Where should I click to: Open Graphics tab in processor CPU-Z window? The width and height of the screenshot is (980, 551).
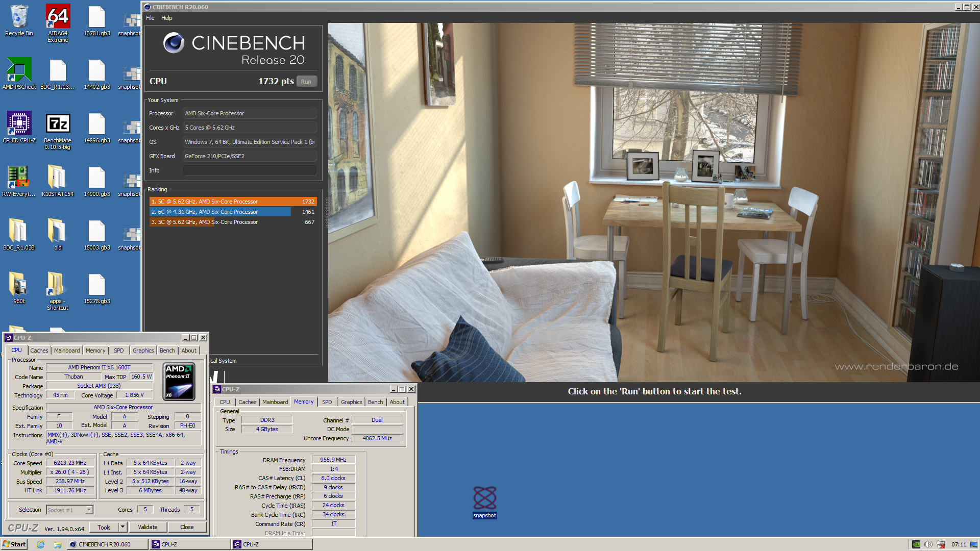pos(143,350)
